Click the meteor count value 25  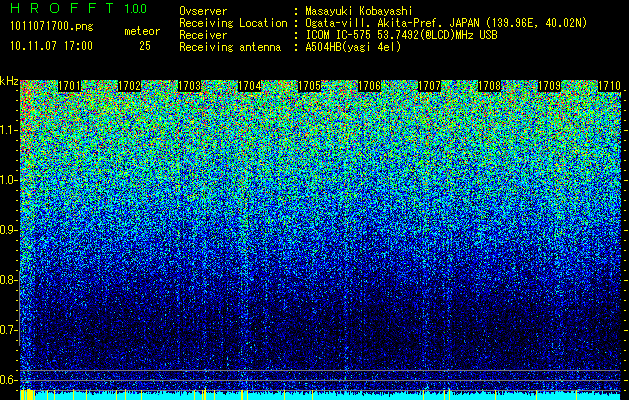pyautogui.click(x=145, y=46)
